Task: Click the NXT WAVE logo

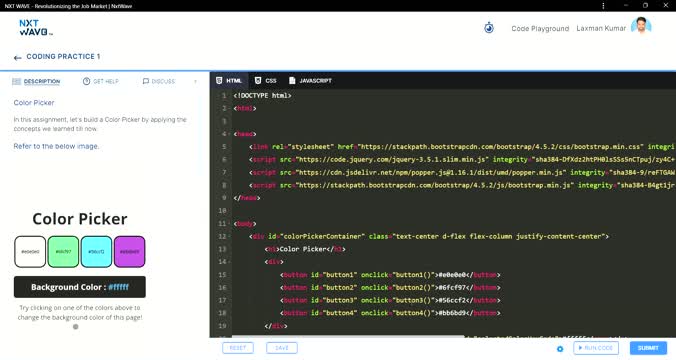Action: (36, 28)
